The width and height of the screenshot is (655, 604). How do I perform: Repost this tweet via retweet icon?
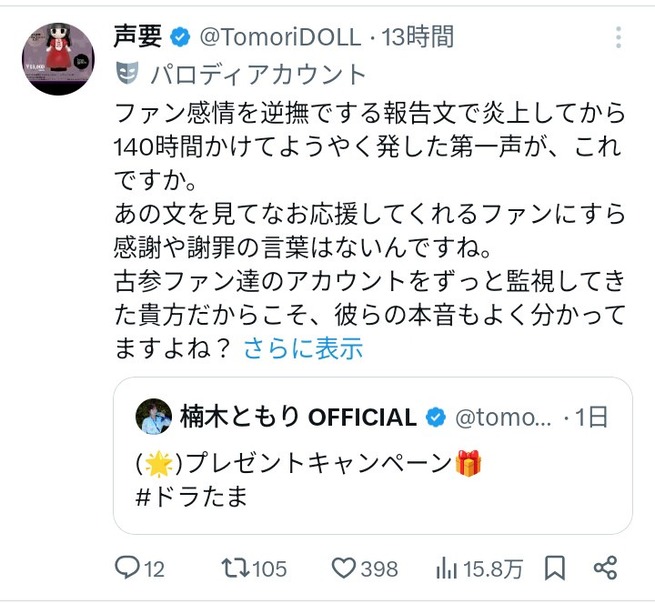tap(236, 568)
